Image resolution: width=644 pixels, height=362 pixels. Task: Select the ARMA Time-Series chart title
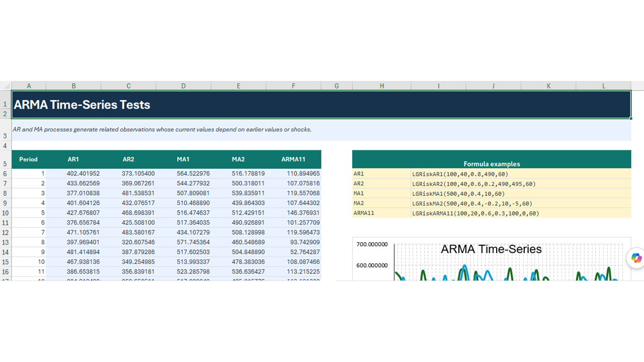coord(491,249)
